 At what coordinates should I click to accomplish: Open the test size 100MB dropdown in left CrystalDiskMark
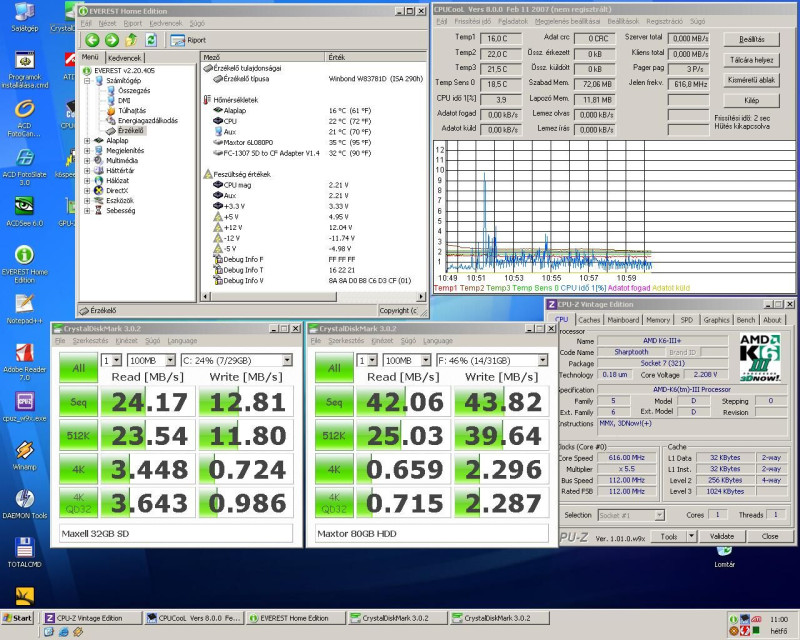click(x=170, y=361)
